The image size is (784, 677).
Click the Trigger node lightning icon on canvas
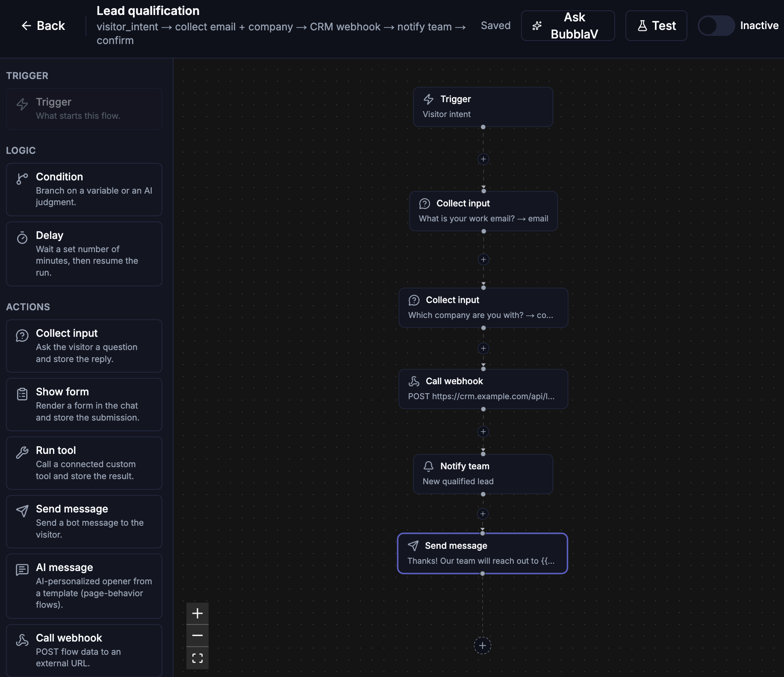tap(428, 99)
